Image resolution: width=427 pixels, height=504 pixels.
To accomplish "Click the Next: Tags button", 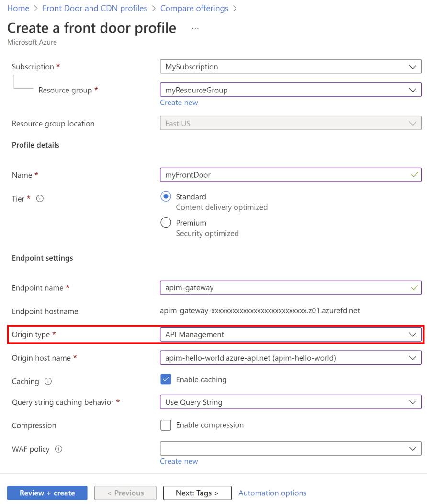I will [x=197, y=493].
